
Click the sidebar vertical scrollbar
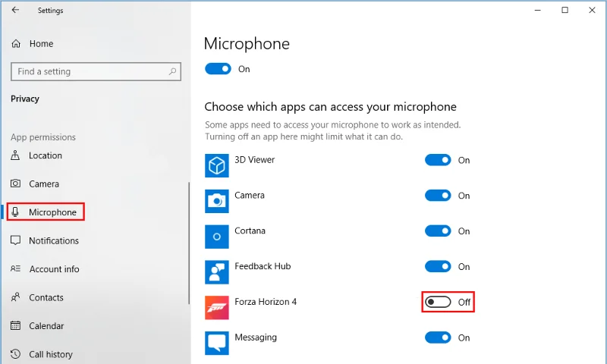pyautogui.click(x=189, y=243)
